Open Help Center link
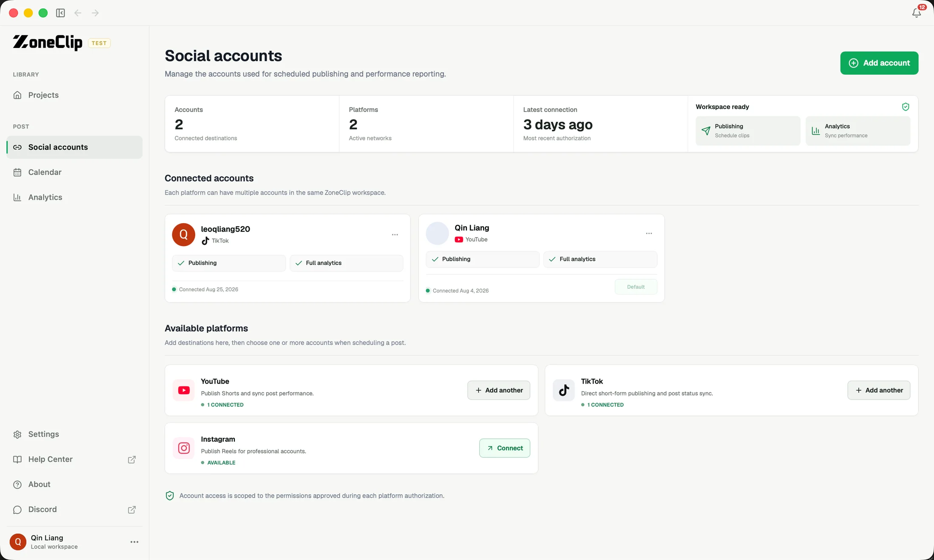This screenshot has height=560, width=934. [x=74, y=459]
